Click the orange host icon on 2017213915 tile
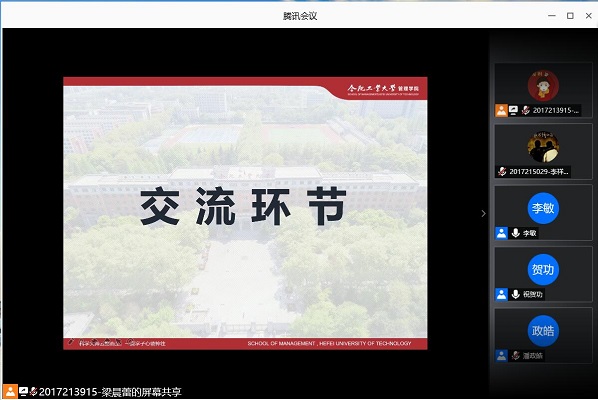Viewport: 598px width, 400px height. (502, 111)
